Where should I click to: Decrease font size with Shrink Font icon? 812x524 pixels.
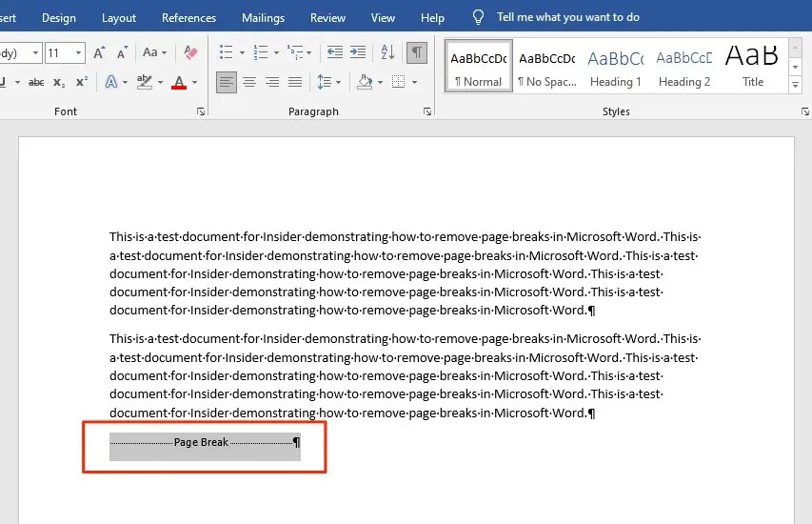click(122, 52)
